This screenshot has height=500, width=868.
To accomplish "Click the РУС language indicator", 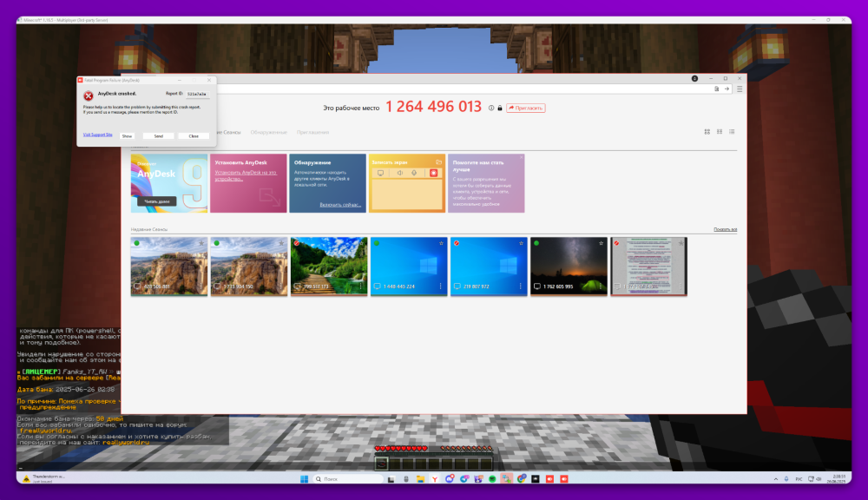I will pyautogui.click(x=799, y=479).
